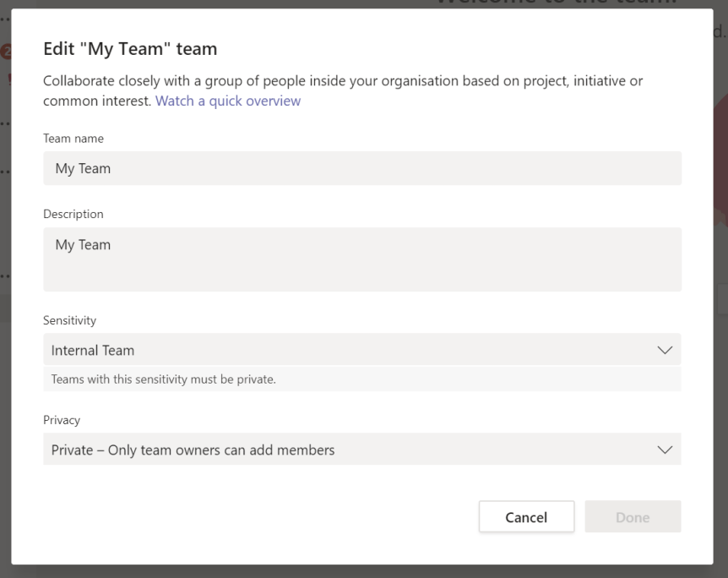Image resolution: width=728 pixels, height=578 pixels.
Task: Select the 'Internal Team' sensitivity value text
Action: 93,350
